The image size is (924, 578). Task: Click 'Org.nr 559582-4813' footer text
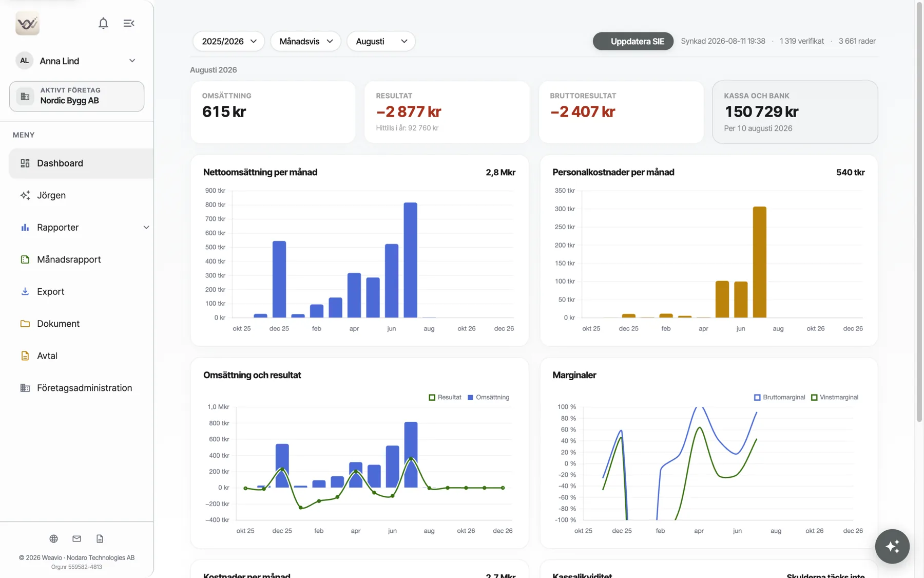76,567
